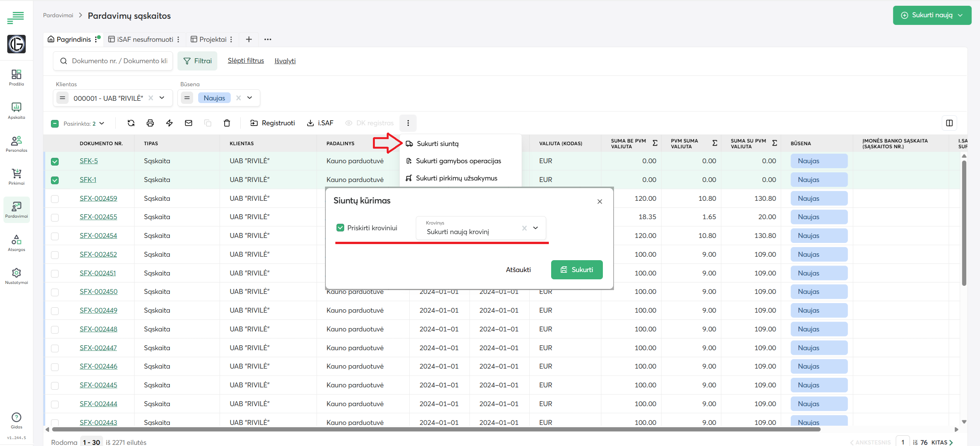Open the SFX-002455 document link
The image size is (980, 446).
tap(98, 217)
